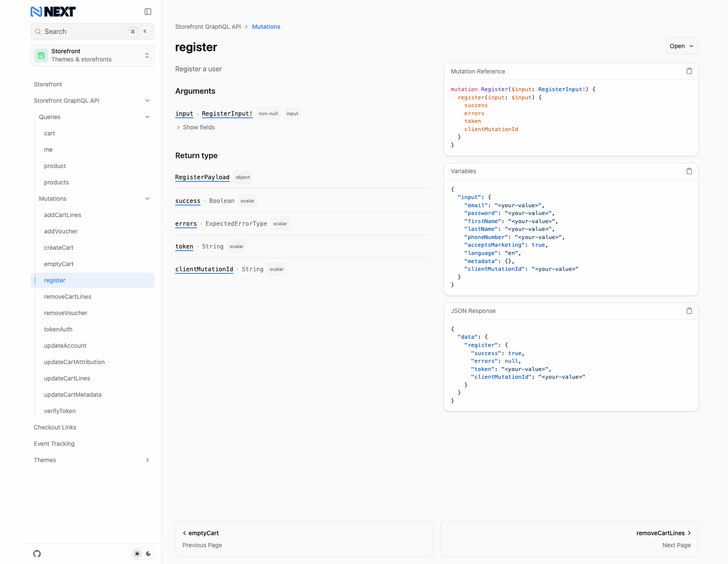Click the Storefront GraphQL API breadcrumb
Screen dimensions: 728x564
point(208,27)
